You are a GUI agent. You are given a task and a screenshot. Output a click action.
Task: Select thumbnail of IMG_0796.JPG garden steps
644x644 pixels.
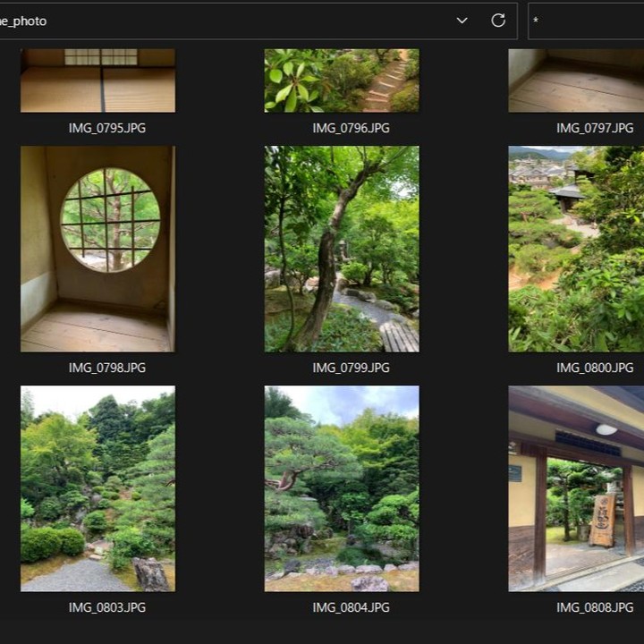[342, 80]
